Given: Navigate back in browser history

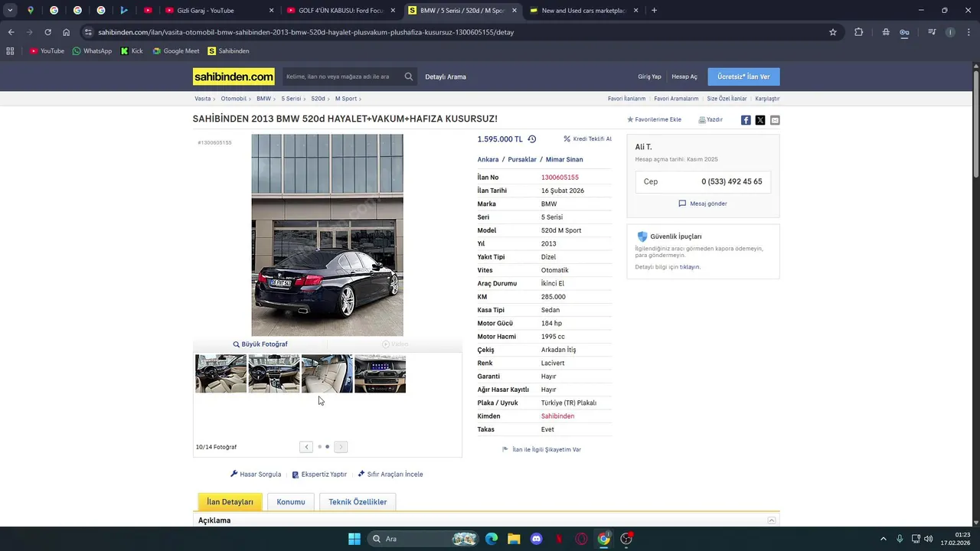Looking at the screenshot, I should pos(11,32).
